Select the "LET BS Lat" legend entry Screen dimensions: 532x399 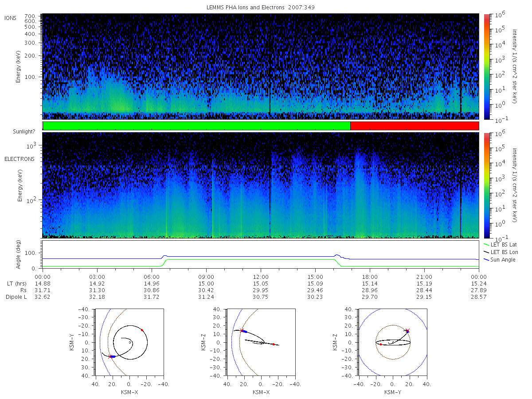(501, 244)
